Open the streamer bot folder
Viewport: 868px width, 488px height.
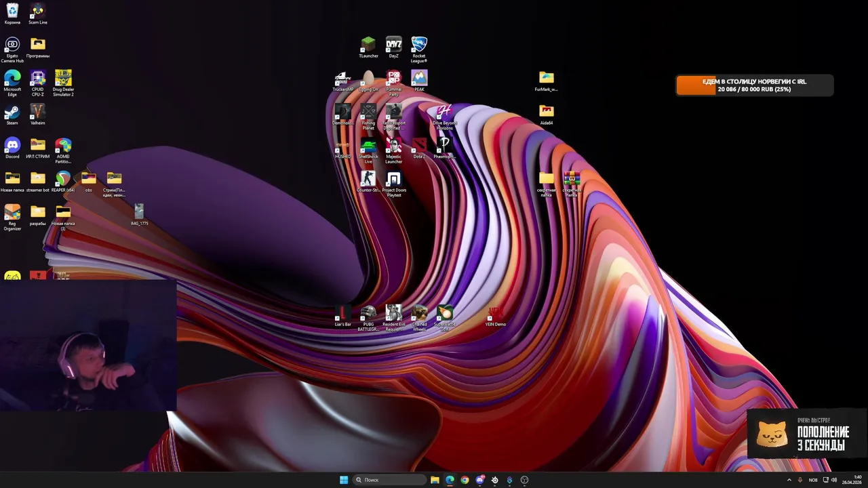38,182
